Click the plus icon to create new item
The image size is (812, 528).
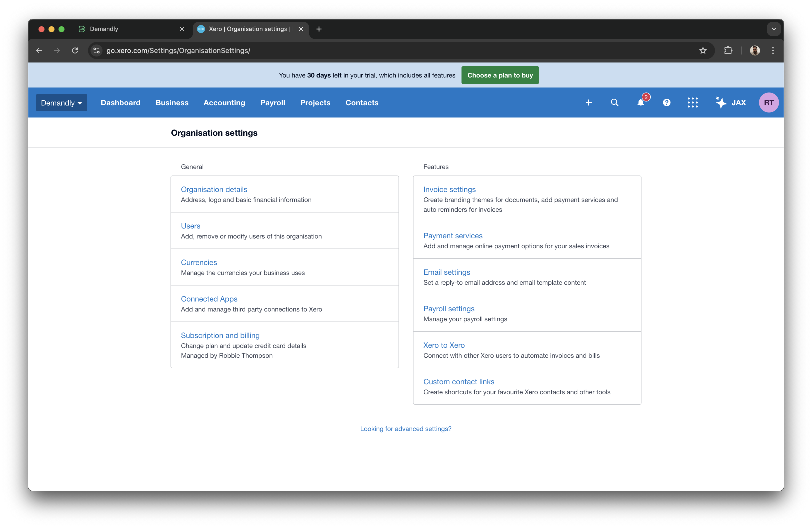pyautogui.click(x=588, y=102)
